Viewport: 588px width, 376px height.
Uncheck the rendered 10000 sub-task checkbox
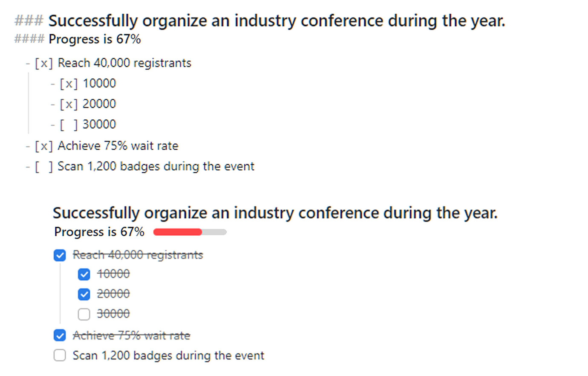coord(84,274)
